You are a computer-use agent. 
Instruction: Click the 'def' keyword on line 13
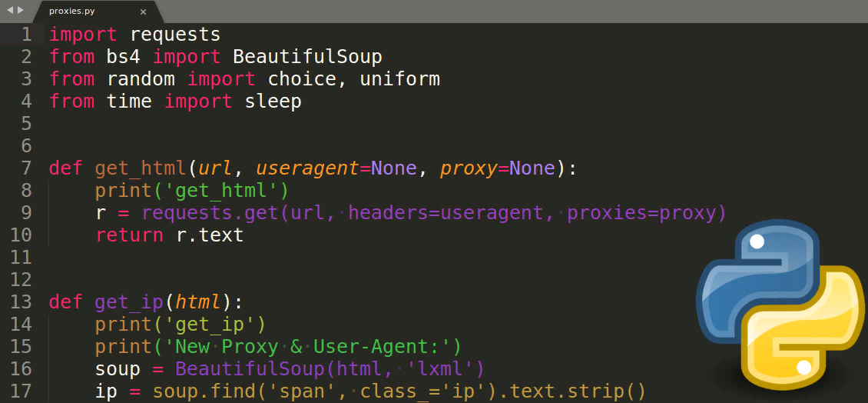[66, 302]
